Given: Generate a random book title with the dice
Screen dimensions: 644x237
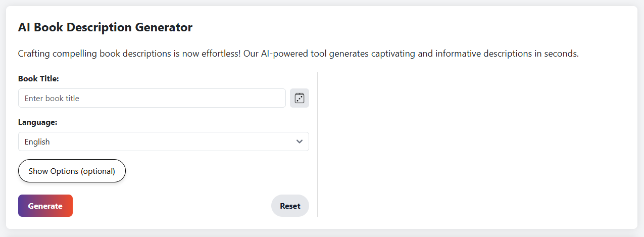Looking at the screenshot, I should click(300, 98).
